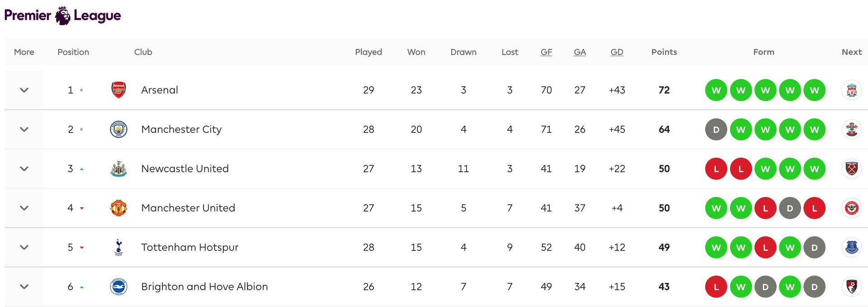
Task: Expand the Arsenal row details
Action: (24, 90)
